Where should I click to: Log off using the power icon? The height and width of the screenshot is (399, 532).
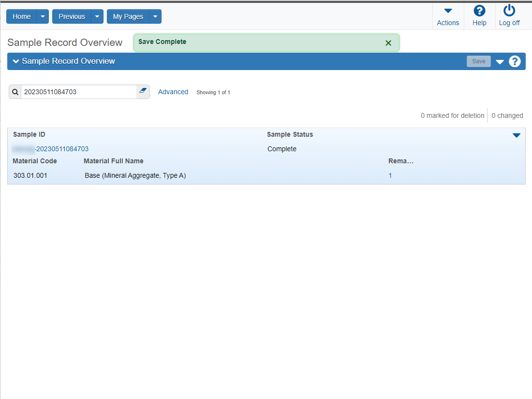pos(509,16)
